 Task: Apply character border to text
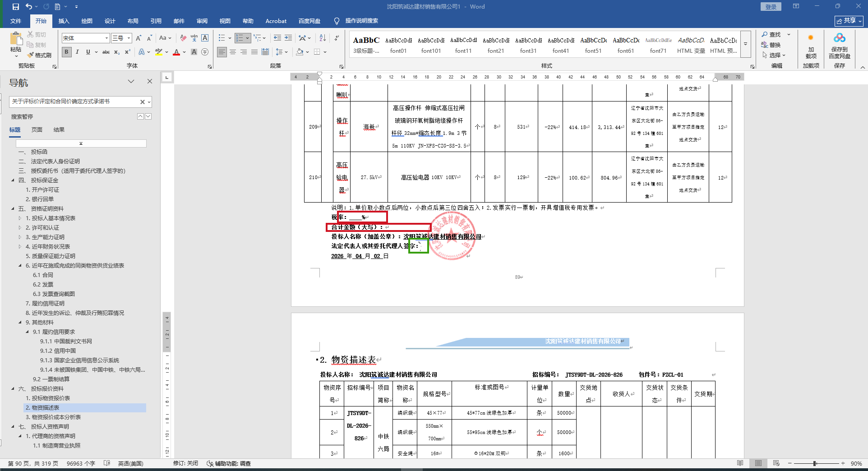(x=205, y=38)
